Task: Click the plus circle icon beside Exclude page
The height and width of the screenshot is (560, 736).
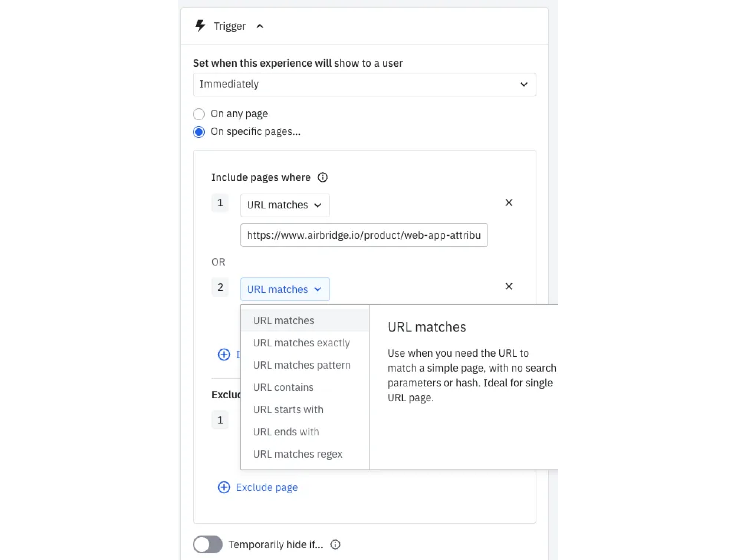Action: pos(224,487)
